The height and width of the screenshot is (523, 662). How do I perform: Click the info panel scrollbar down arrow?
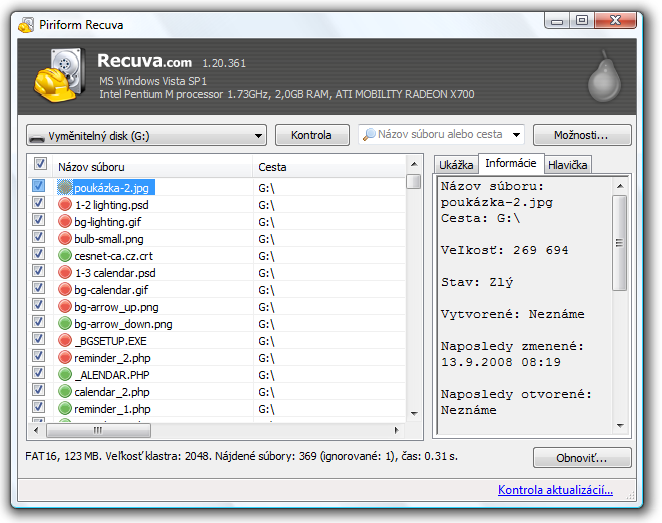(620, 425)
